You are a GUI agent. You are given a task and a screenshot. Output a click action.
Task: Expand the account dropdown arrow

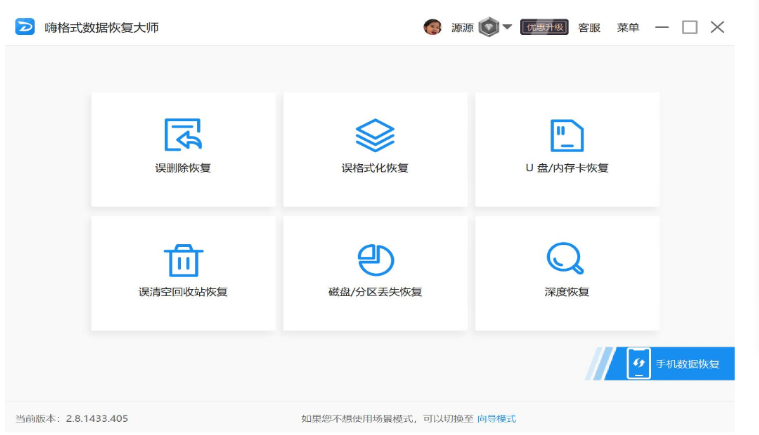coord(507,27)
